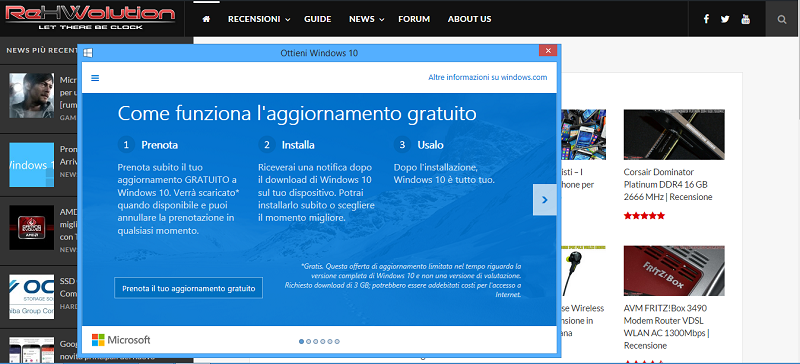The width and height of the screenshot is (800, 364).
Task: Open the website home icon
Action: [x=206, y=19]
